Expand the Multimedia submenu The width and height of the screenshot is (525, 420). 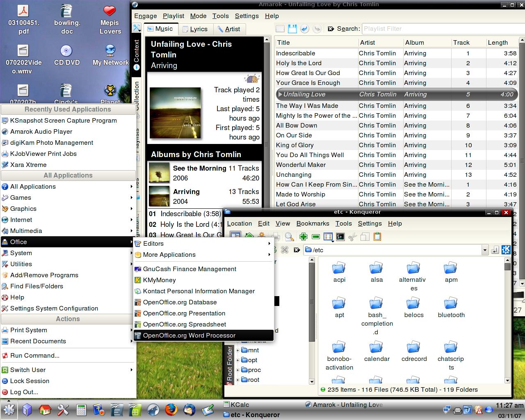68,231
